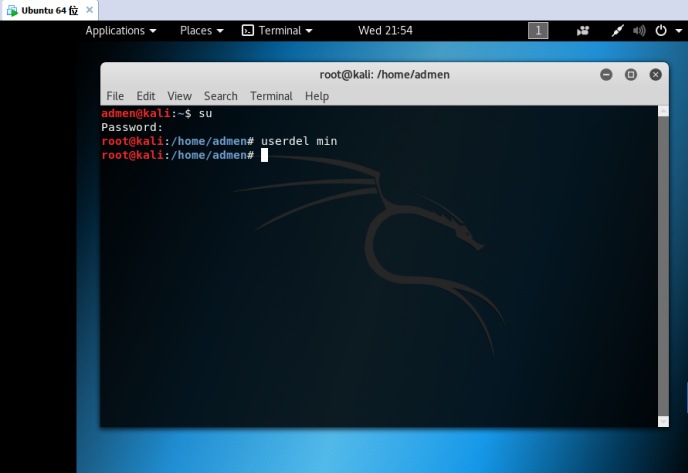Open the File menu in terminal
The image size is (688, 473).
[115, 96]
